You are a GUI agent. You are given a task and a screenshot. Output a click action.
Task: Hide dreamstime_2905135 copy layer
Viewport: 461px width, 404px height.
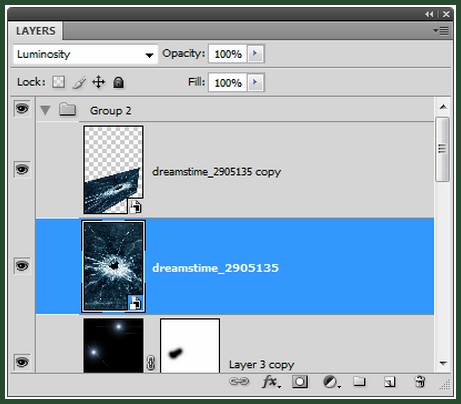click(22, 169)
